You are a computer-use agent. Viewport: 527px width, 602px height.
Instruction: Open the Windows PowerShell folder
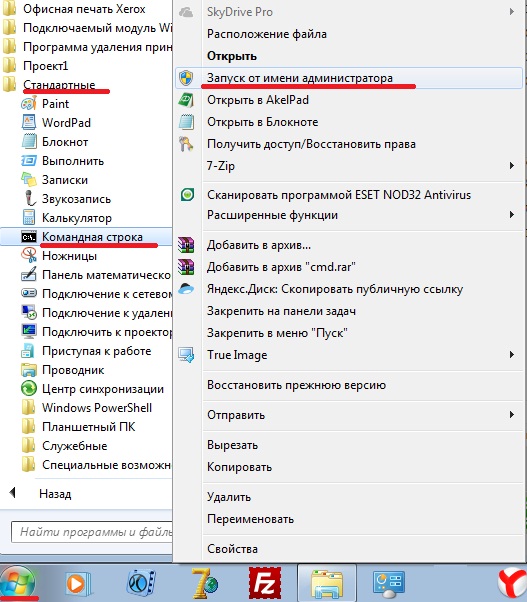(x=97, y=407)
